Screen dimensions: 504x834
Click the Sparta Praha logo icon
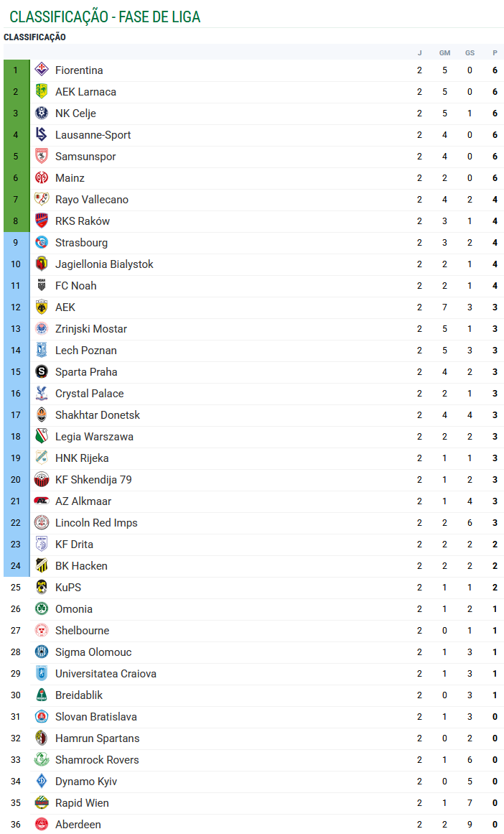tap(42, 372)
